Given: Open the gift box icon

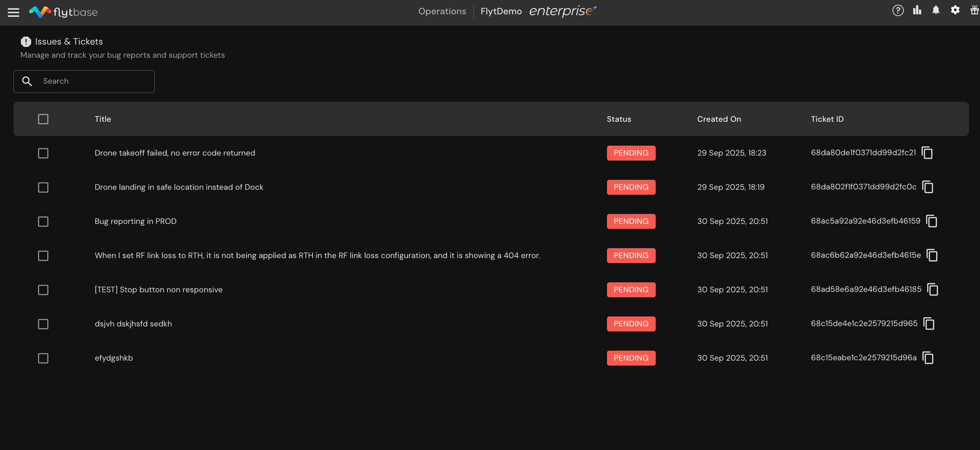Looking at the screenshot, I should click(x=974, y=10).
